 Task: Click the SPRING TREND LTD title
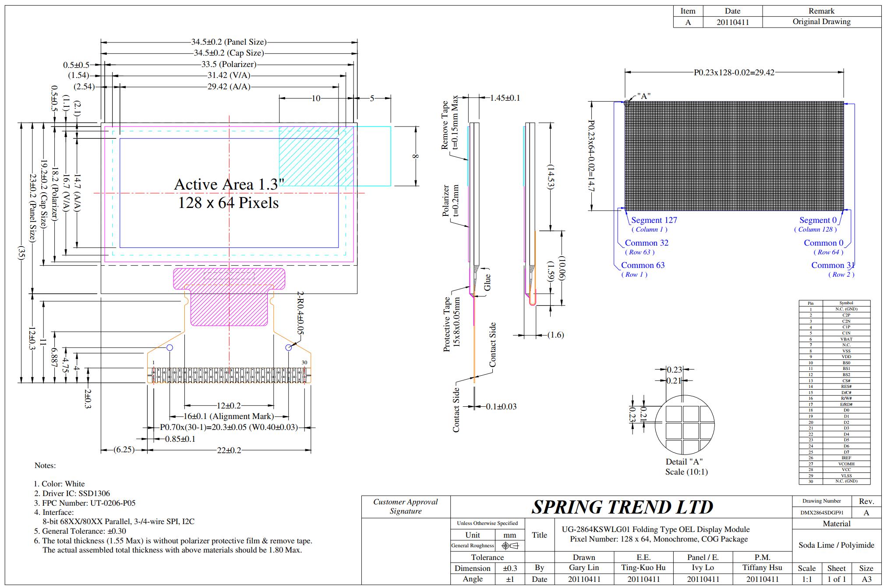click(622, 507)
